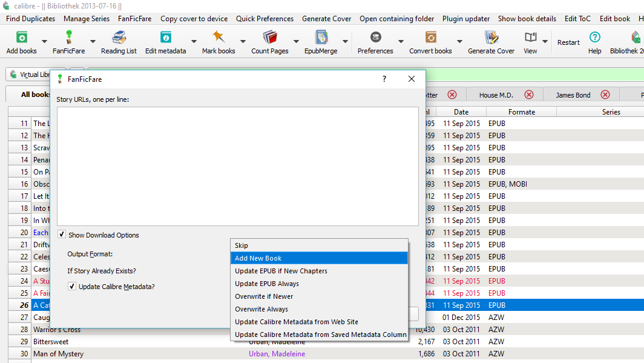
Task: Choose Overwrite Always option
Action: coord(319,309)
